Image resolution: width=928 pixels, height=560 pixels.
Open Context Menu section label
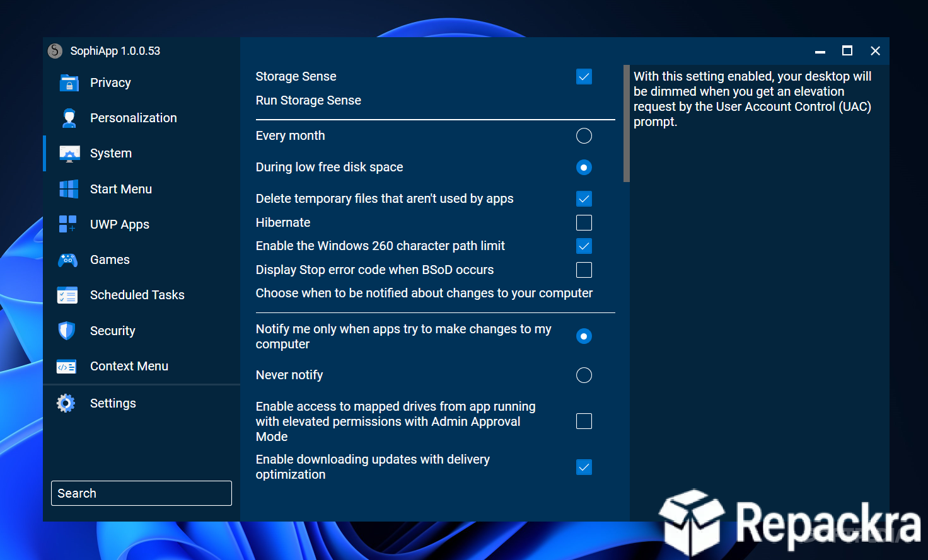tap(129, 366)
